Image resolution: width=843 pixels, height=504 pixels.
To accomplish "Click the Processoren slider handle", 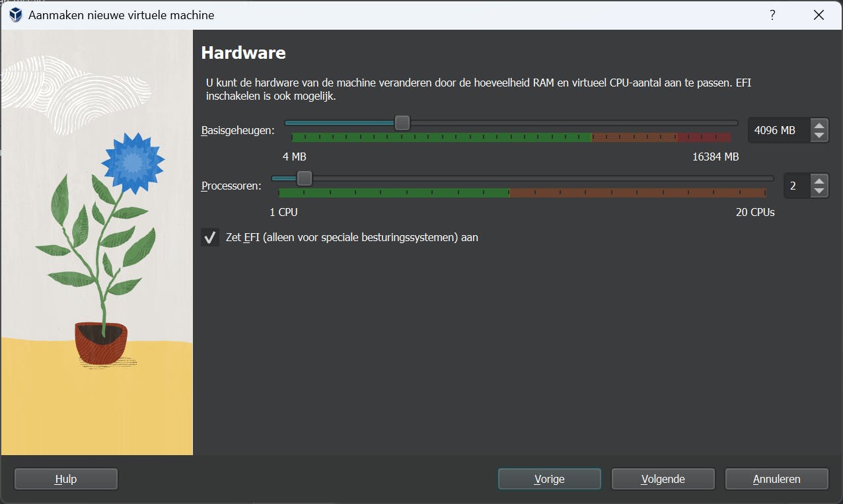I will [304, 178].
